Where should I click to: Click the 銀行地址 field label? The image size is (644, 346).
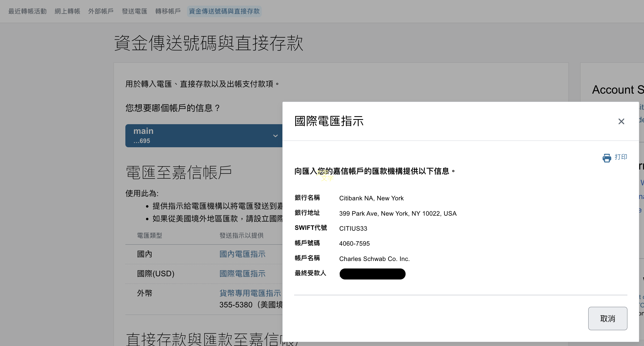click(x=307, y=213)
